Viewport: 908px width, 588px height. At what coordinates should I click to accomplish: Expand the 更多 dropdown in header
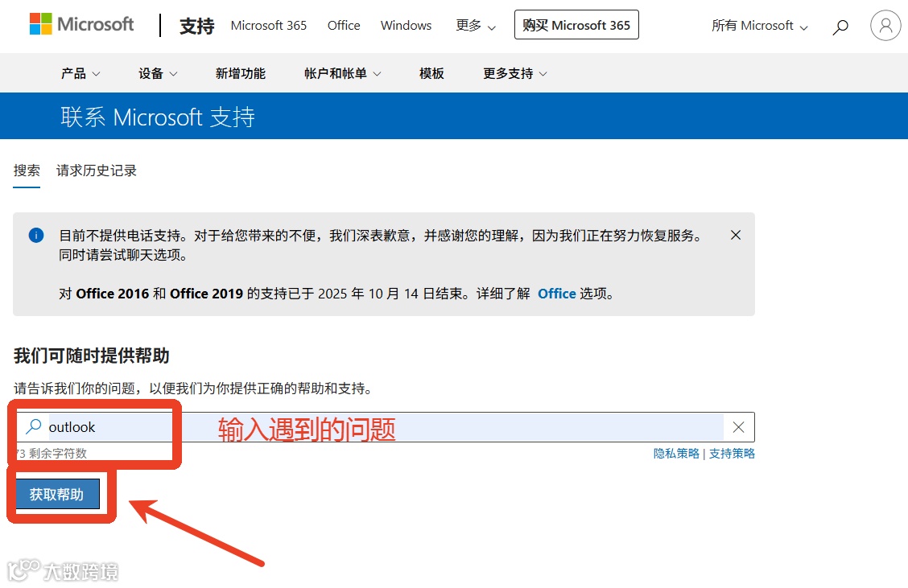(476, 26)
